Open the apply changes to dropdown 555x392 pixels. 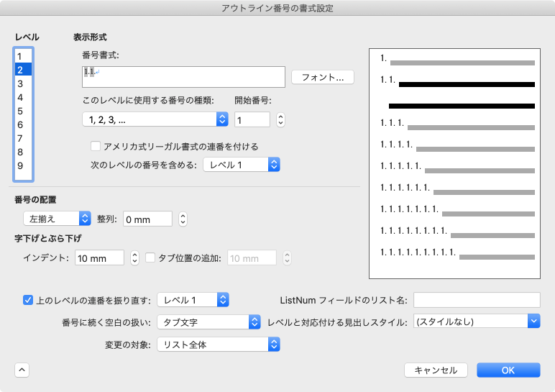coord(219,345)
